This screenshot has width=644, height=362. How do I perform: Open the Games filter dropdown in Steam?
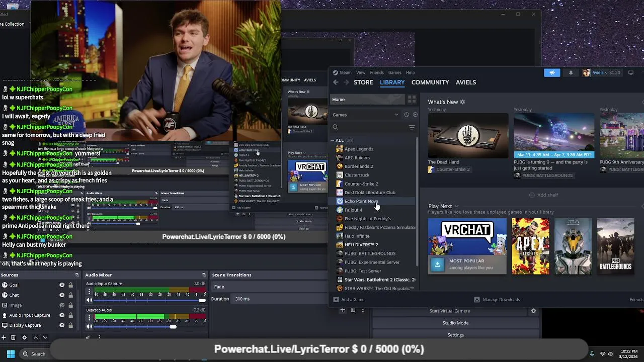pos(366,115)
